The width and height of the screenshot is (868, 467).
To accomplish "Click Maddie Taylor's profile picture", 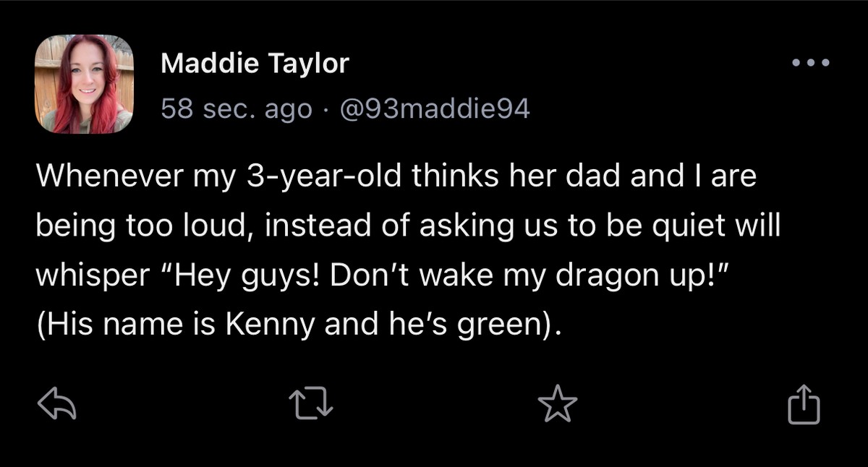I will point(84,83).
